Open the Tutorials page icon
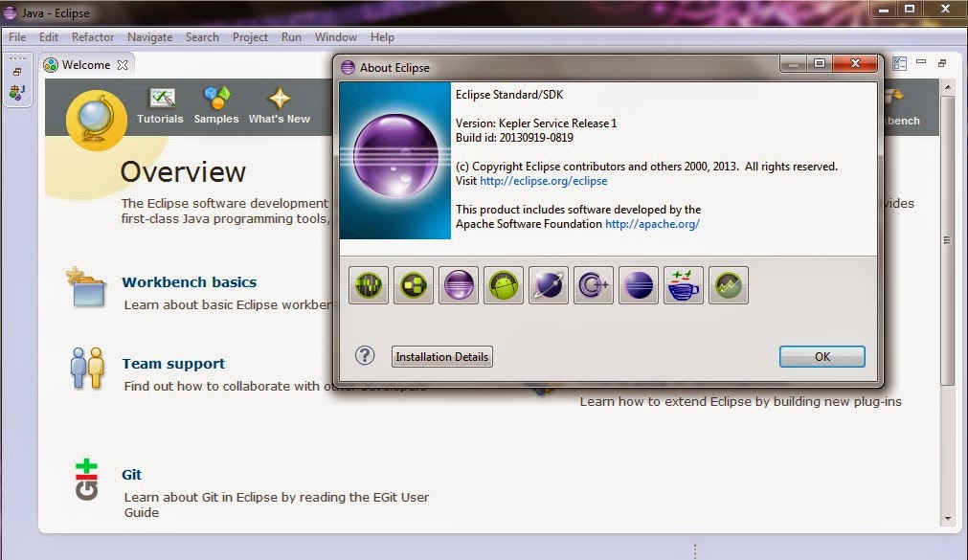The width and height of the screenshot is (968, 560). (x=163, y=98)
